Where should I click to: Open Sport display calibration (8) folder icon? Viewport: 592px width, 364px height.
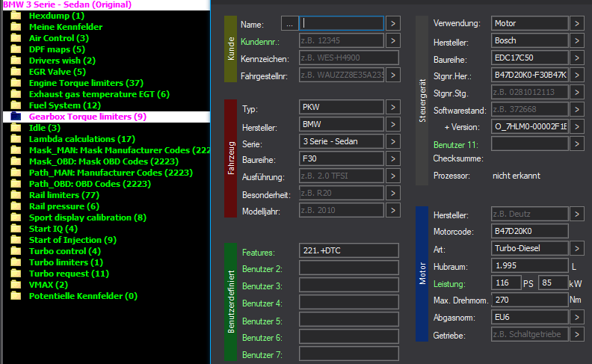16,218
